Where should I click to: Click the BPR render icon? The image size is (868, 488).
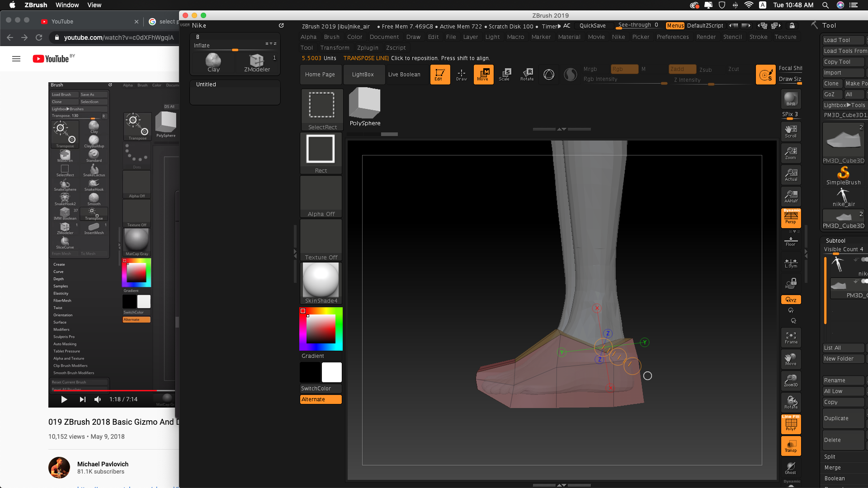coord(791,99)
